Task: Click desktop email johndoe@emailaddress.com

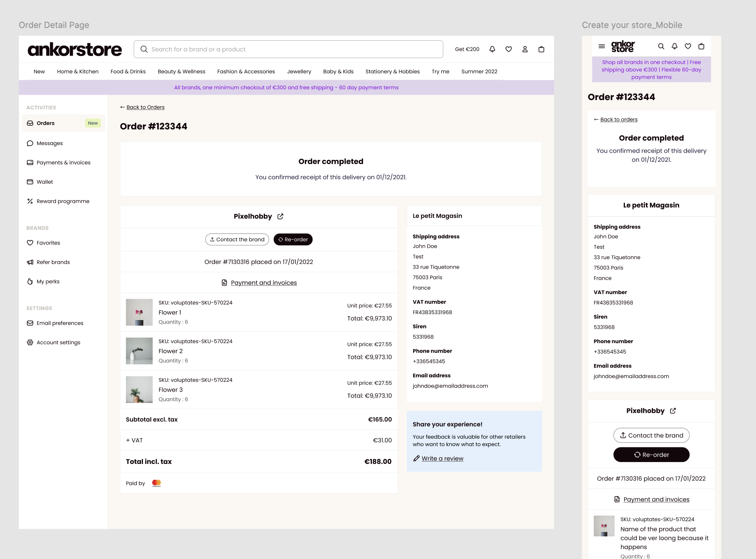Action: coord(450,386)
